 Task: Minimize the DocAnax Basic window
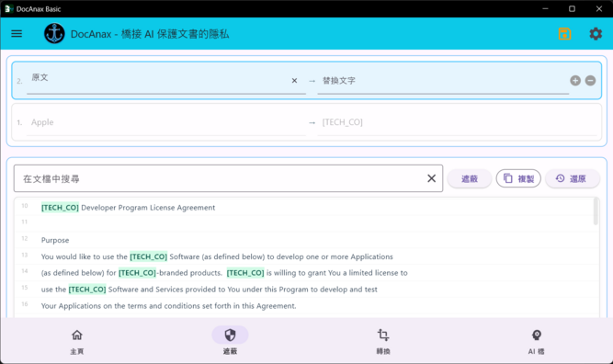(x=545, y=8)
